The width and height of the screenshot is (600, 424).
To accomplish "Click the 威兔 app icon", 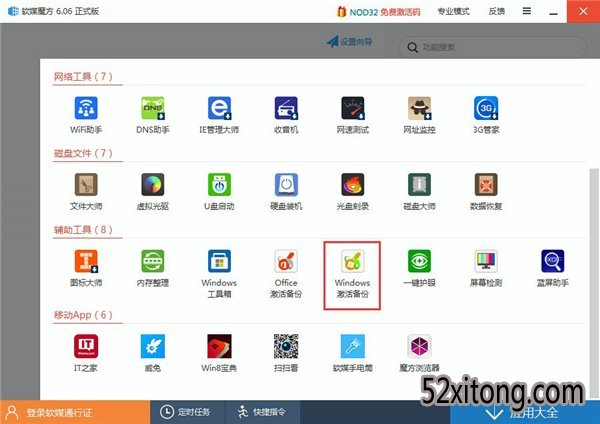I will [x=153, y=346].
